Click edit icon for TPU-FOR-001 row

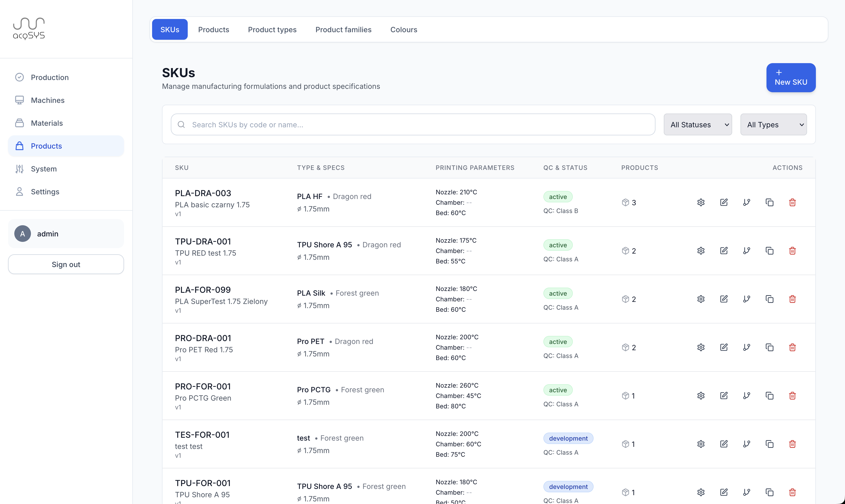tap(724, 492)
